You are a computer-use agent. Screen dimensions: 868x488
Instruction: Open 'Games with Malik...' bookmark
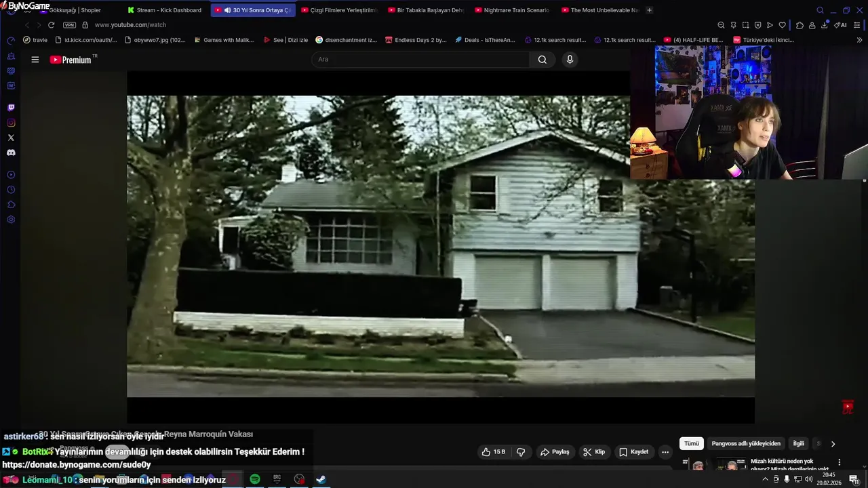point(223,40)
